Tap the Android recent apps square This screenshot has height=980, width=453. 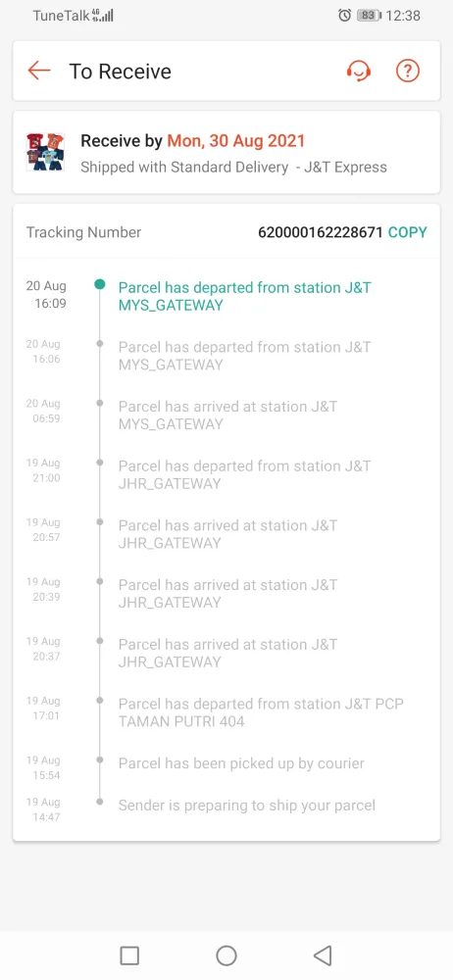[x=129, y=955]
